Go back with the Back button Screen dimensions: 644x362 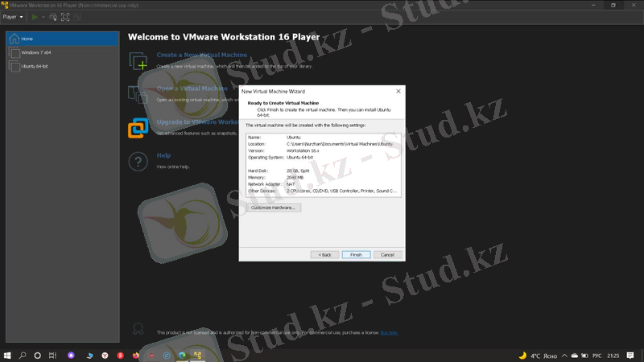(324, 255)
